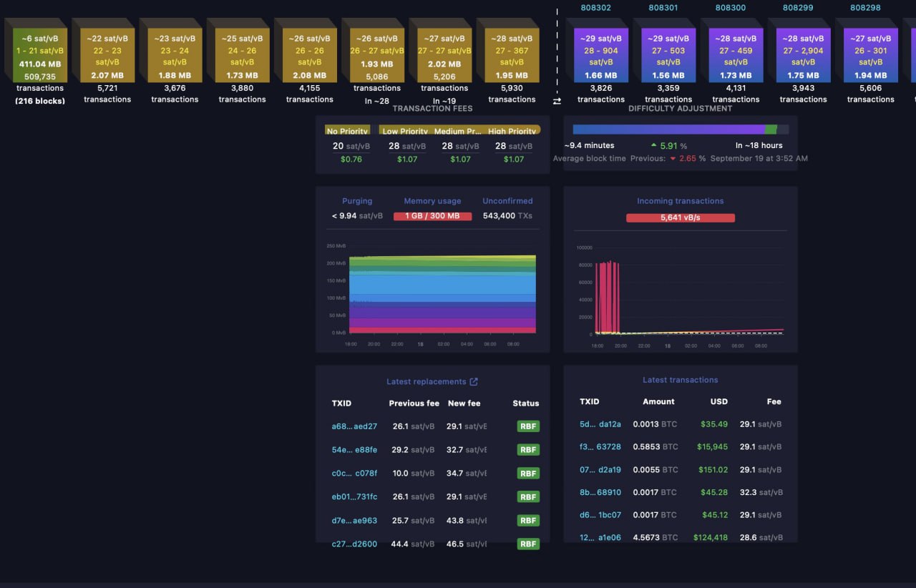
Task: Click RBF badge in c27...d2600 row
Action: click(528, 544)
